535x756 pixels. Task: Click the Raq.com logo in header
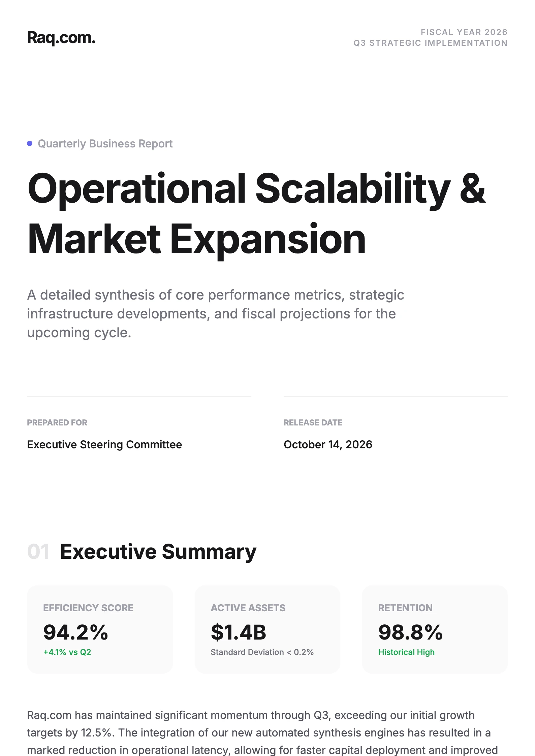pyautogui.click(x=61, y=38)
